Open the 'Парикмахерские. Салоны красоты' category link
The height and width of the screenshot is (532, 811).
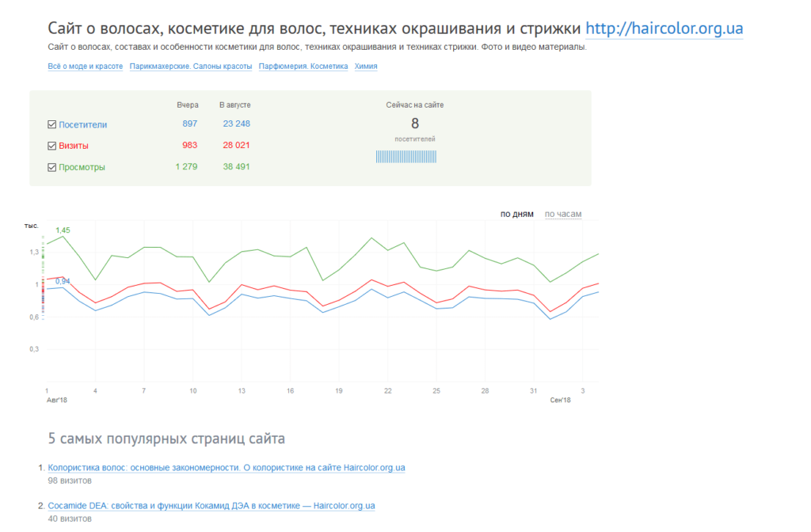pyautogui.click(x=190, y=66)
